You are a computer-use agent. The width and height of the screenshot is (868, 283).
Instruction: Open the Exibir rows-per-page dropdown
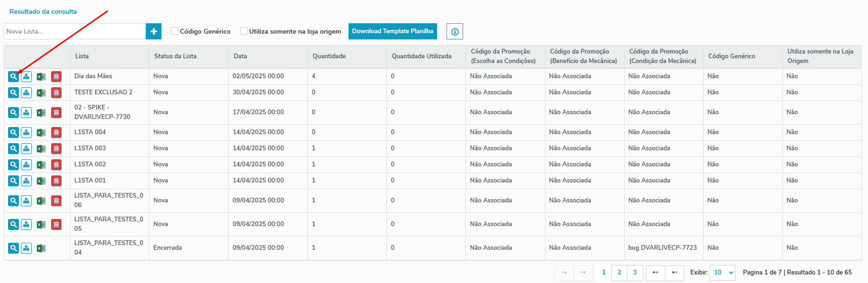(723, 272)
